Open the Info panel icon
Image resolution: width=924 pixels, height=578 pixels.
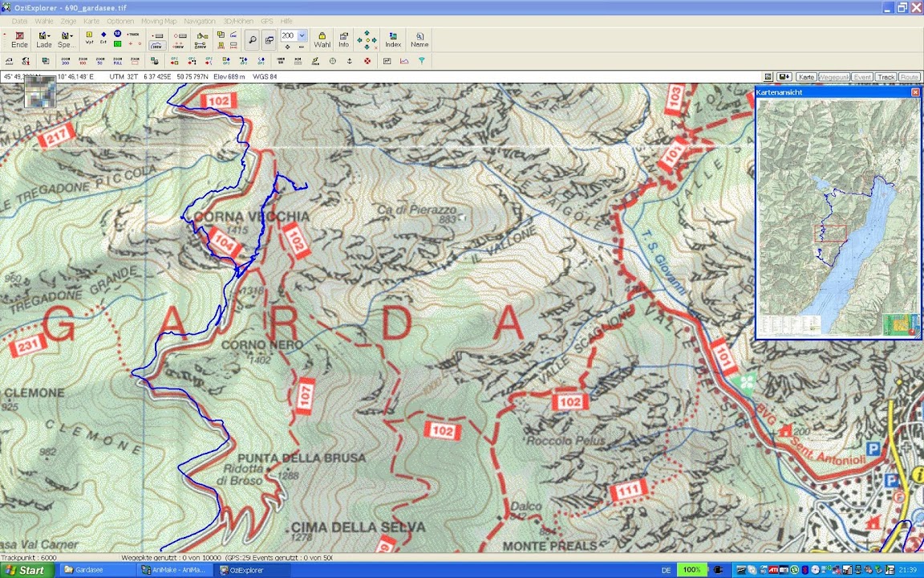[x=343, y=39]
